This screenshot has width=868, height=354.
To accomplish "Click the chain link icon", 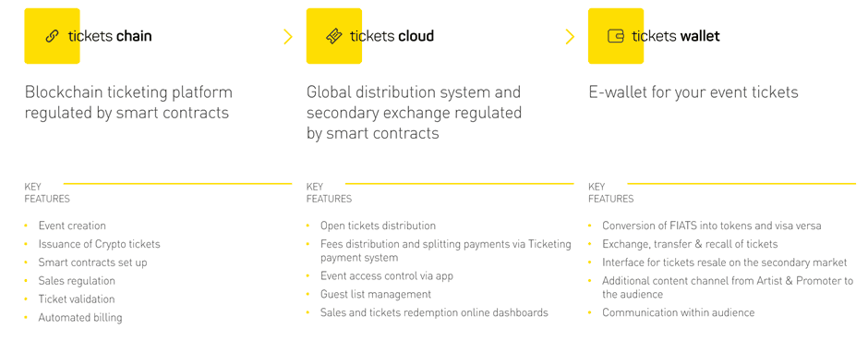I will (x=52, y=37).
